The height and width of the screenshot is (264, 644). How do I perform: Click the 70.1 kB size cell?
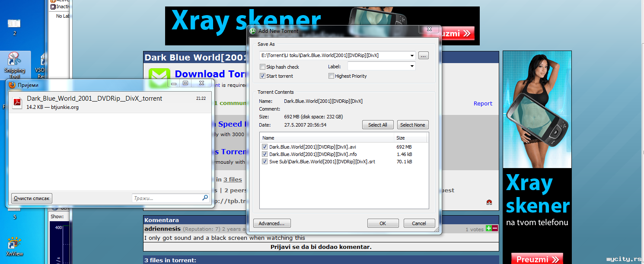pos(404,162)
